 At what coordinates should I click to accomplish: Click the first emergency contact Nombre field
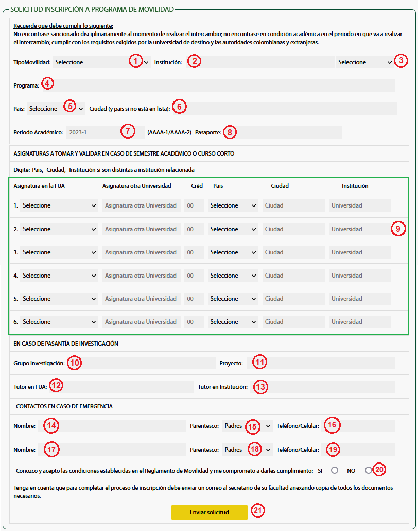pos(112,426)
